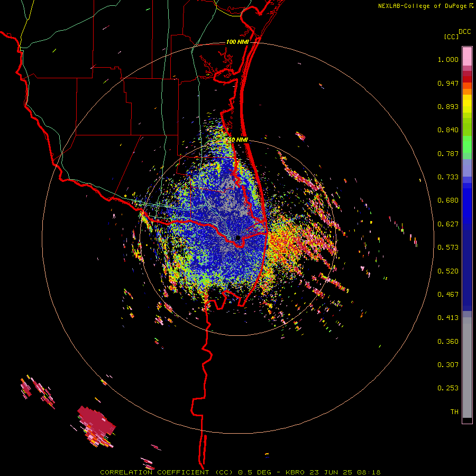Click the 50 NMI range ring label
The image size is (476, 476).
click(238, 140)
